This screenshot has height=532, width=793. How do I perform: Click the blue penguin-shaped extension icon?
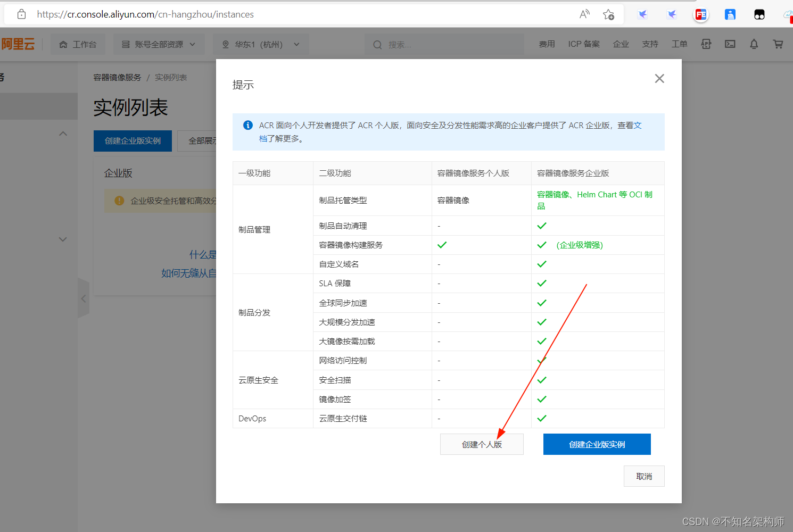tap(730, 14)
